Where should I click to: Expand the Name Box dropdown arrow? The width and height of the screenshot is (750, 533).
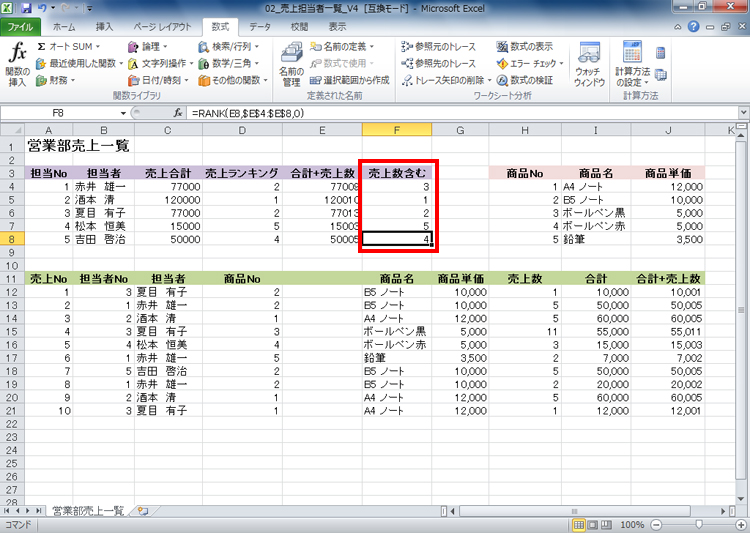[x=123, y=113]
